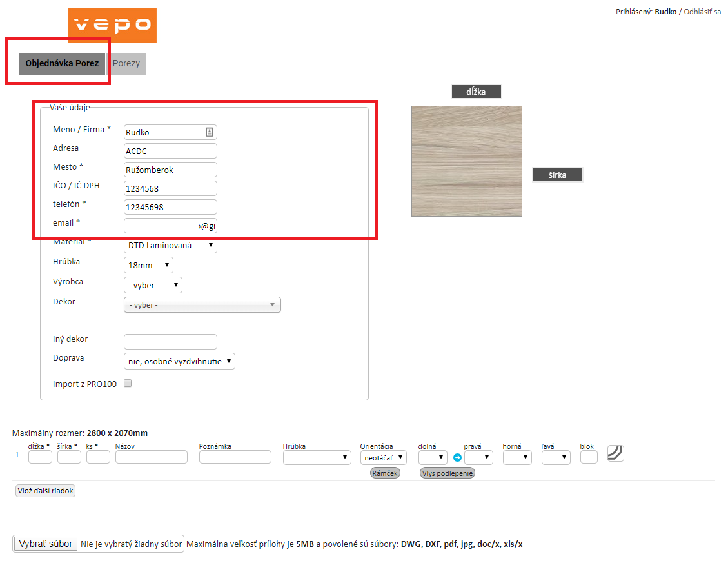Screen dimensions: 728x563
Task: Open the Doprava dropdown
Action: pos(179,361)
